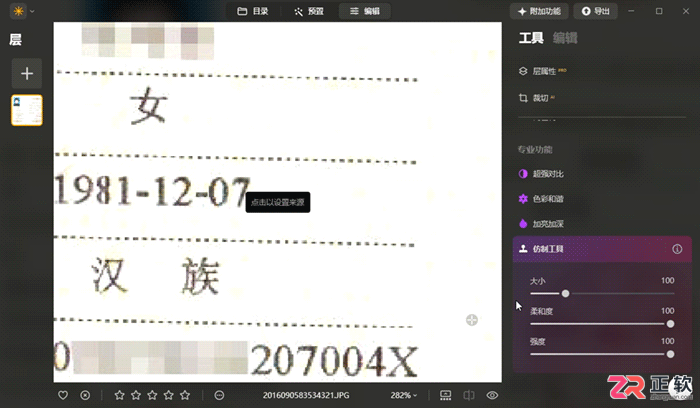Viewport: 700px width, 408px height.
Task: Switch to the 目录 catalog view
Action: click(253, 11)
